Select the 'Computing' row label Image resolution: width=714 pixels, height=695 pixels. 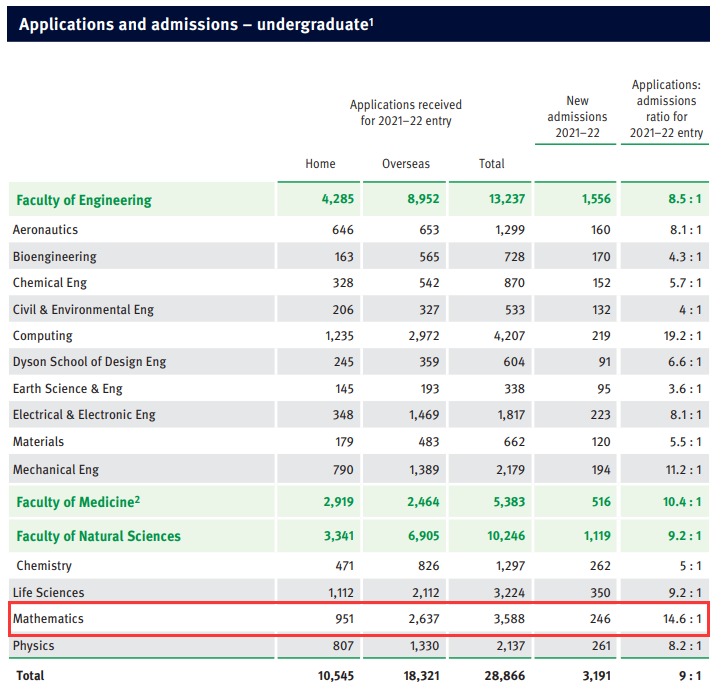pos(42,336)
